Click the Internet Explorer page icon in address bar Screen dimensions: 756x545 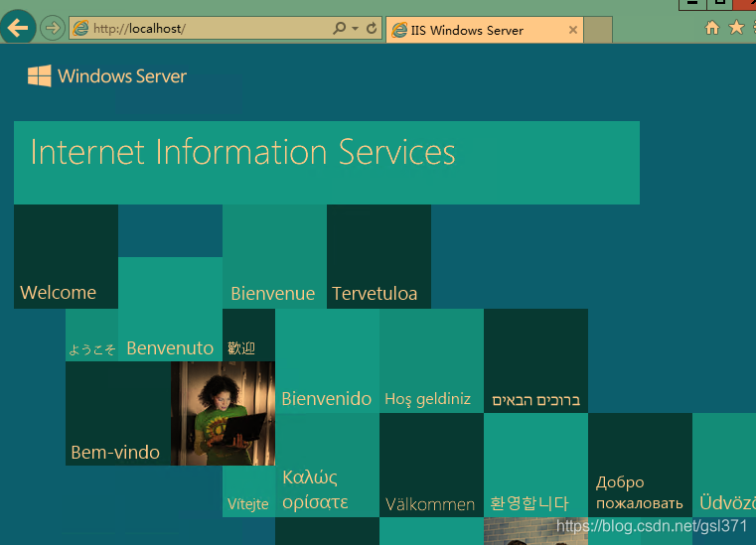click(x=80, y=28)
